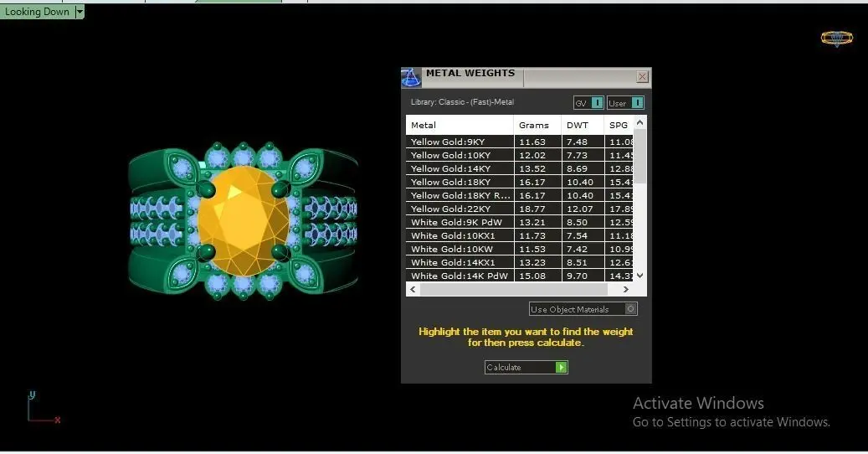This screenshot has height=454, width=868.
Task: Select the Yellow Gold:10KY row
Action: [x=519, y=156]
